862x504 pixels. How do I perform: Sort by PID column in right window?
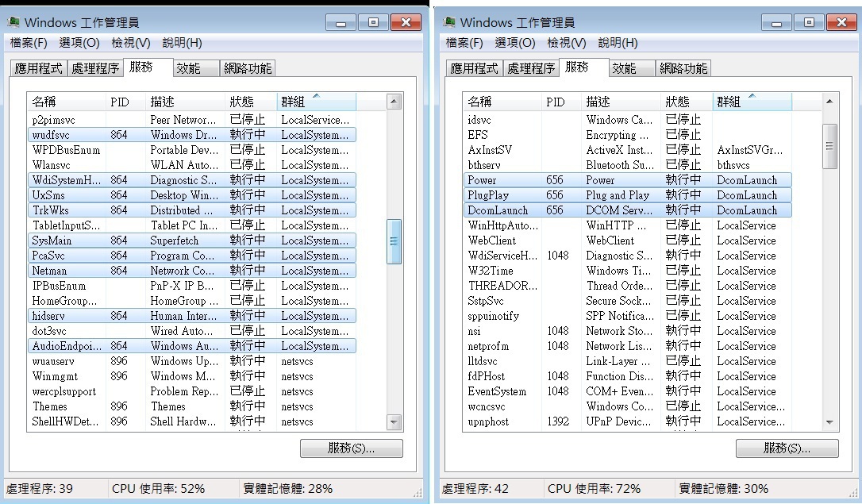(562, 102)
